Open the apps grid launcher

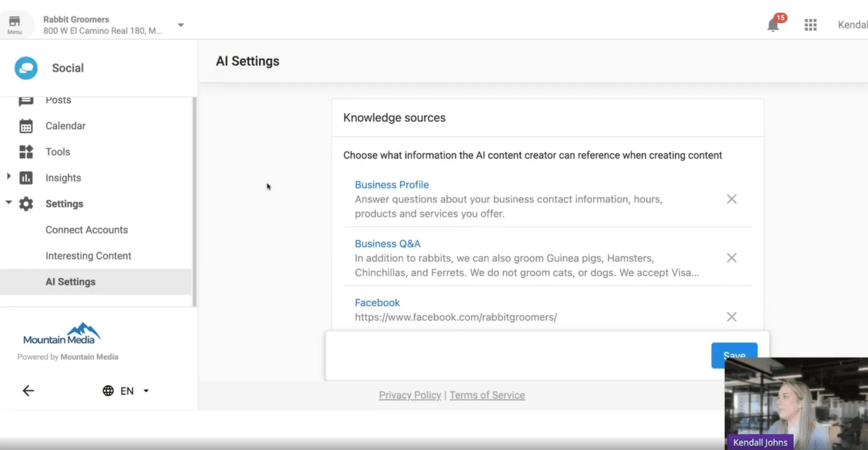point(810,25)
